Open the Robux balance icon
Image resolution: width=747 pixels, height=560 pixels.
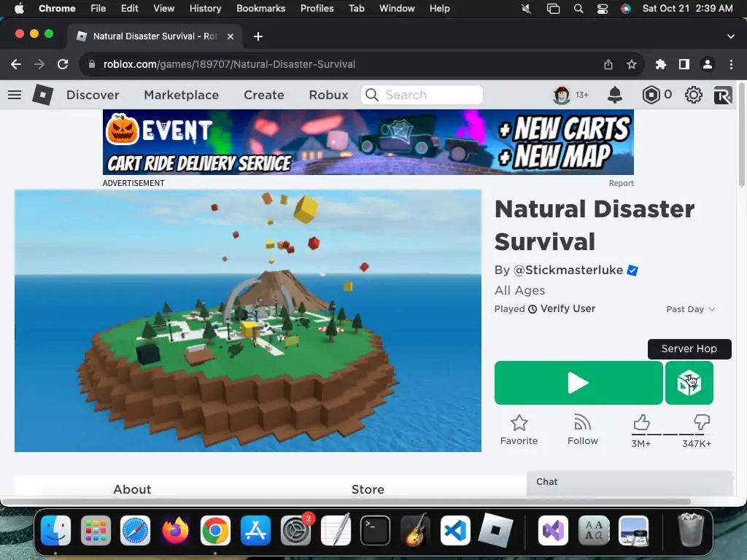(x=651, y=95)
